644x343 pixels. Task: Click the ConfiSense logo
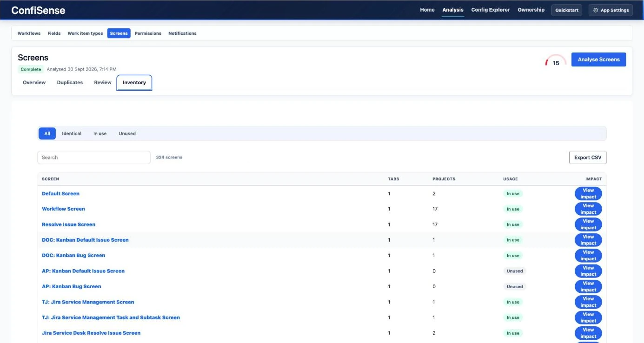(x=38, y=10)
